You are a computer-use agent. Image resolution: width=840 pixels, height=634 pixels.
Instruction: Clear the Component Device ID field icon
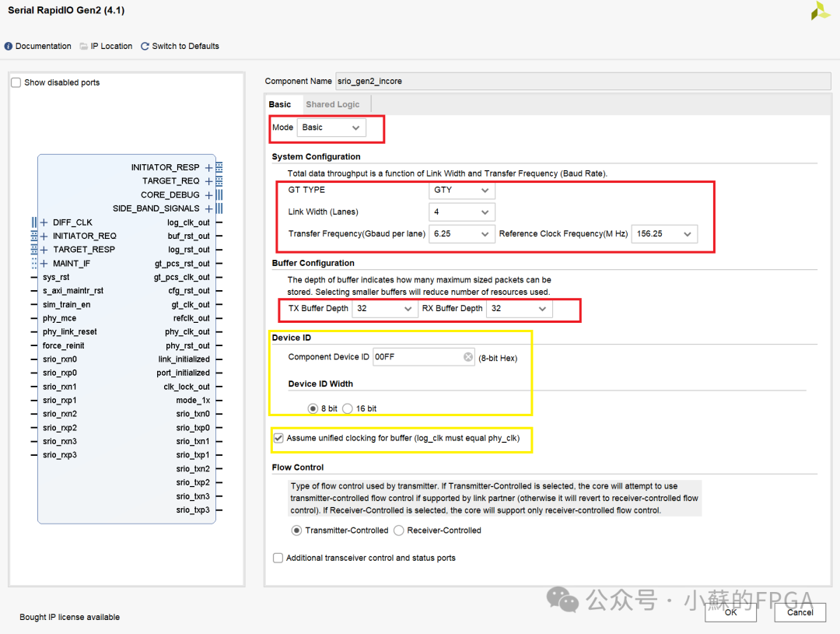tap(468, 357)
